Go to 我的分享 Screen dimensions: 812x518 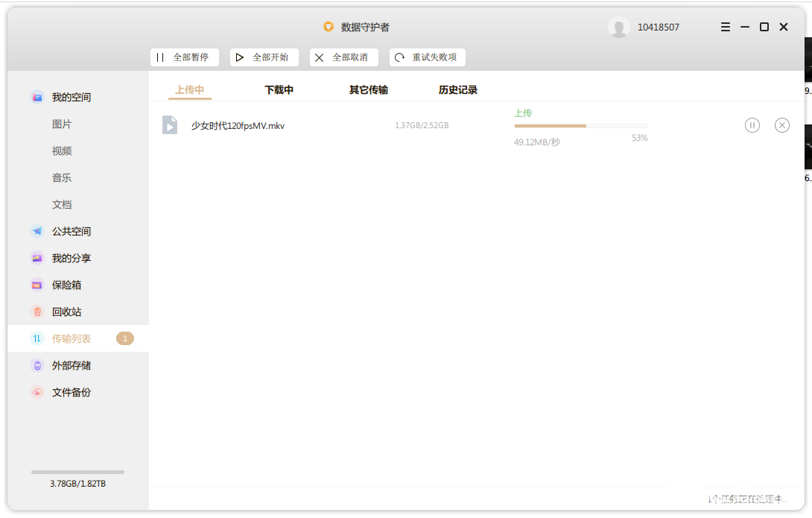(71, 258)
